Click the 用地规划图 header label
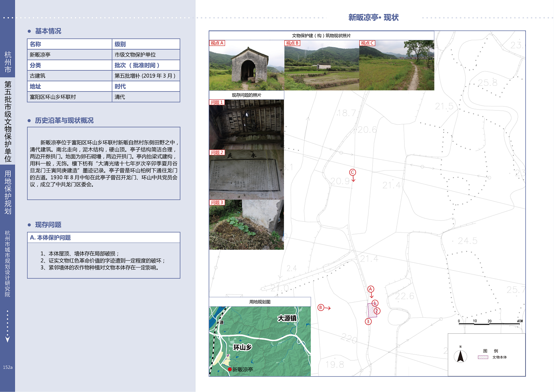The width and height of the screenshot is (554, 392). pos(260,302)
